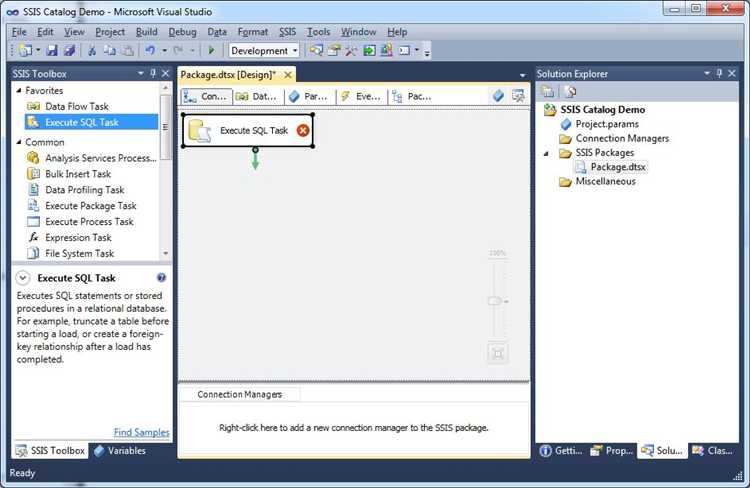Viewport: 750px width, 488px height.
Task: Switch to the Data Flow designer tab
Action: click(x=257, y=96)
